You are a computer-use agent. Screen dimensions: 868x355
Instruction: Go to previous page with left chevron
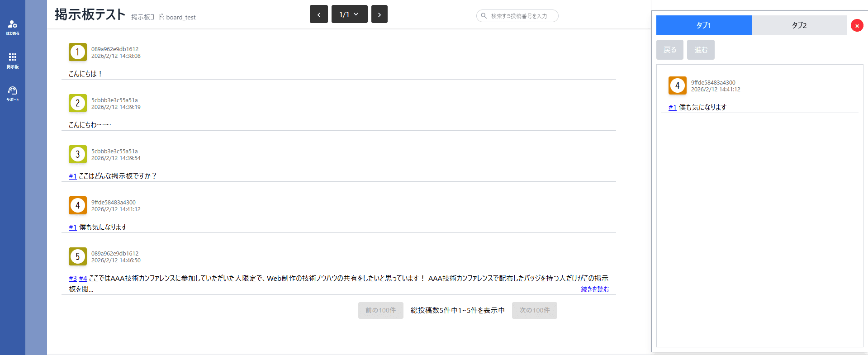pyautogui.click(x=318, y=14)
